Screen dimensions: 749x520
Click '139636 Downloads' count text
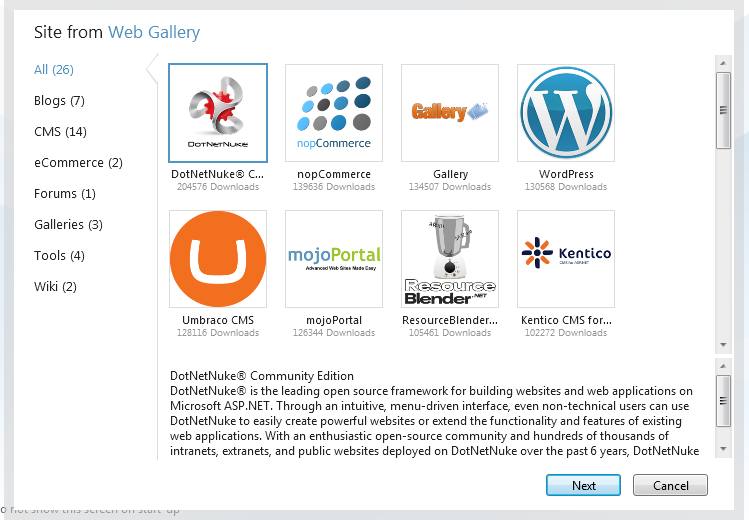tap(334, 187)
